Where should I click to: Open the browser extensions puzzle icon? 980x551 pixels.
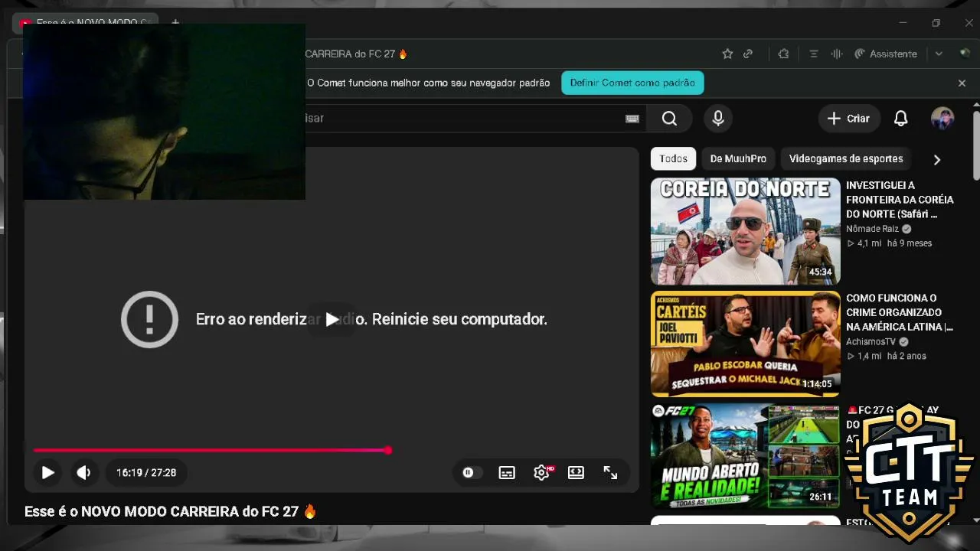coord(783,54)
